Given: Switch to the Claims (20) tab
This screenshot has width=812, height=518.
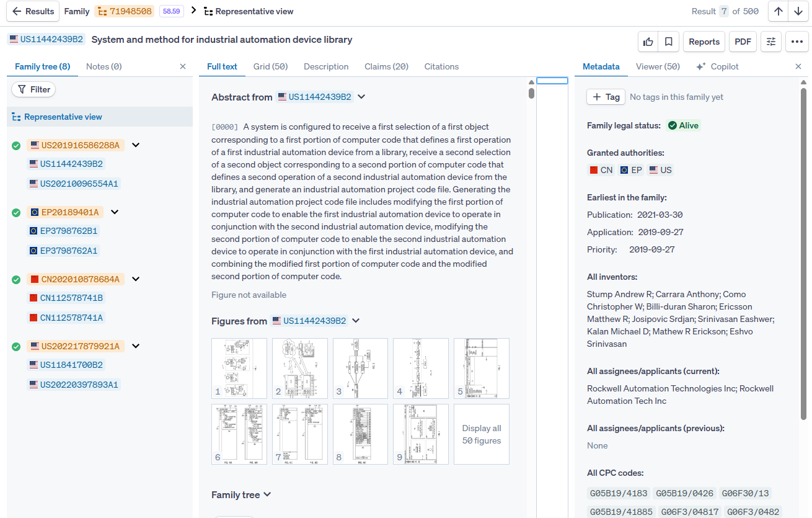Looking at the screenshot, I should (386, 66).
